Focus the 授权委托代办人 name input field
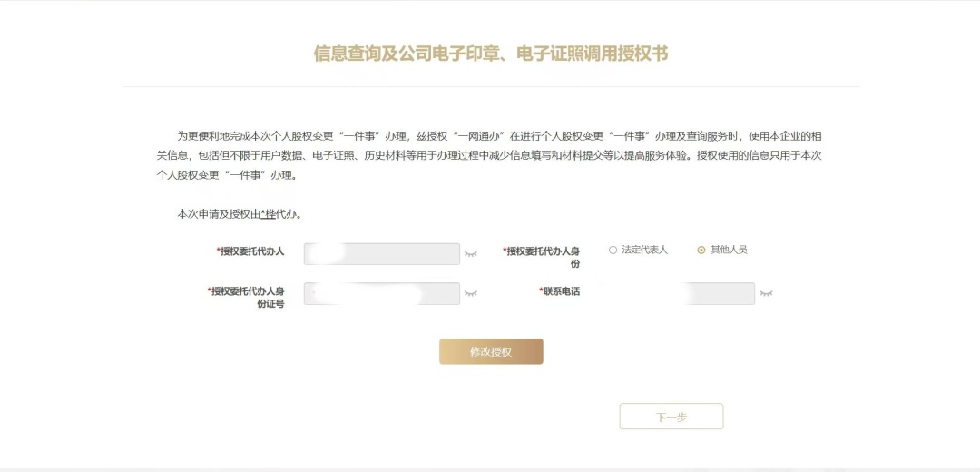Viewport: 980px width, 472px height. (381, 253)
